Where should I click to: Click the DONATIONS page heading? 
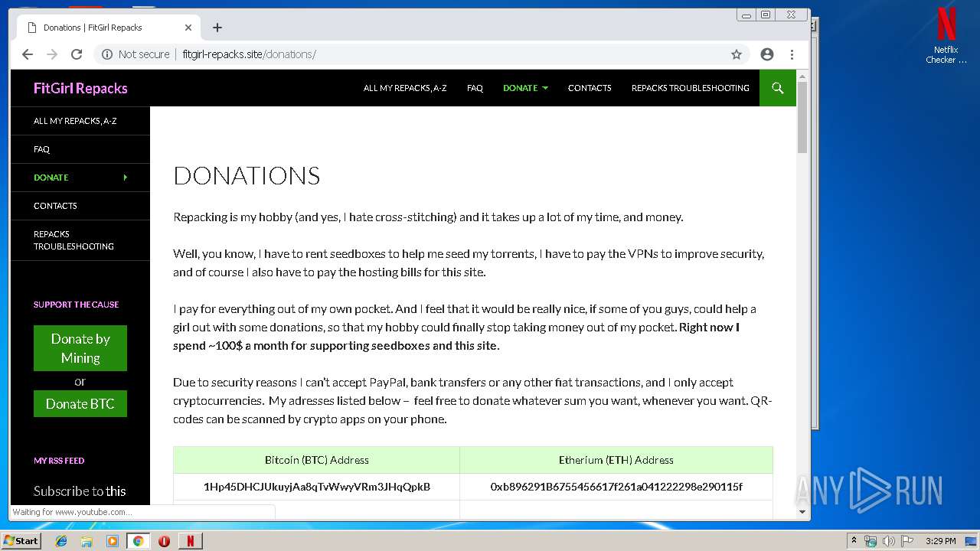(x=247, y=176)
